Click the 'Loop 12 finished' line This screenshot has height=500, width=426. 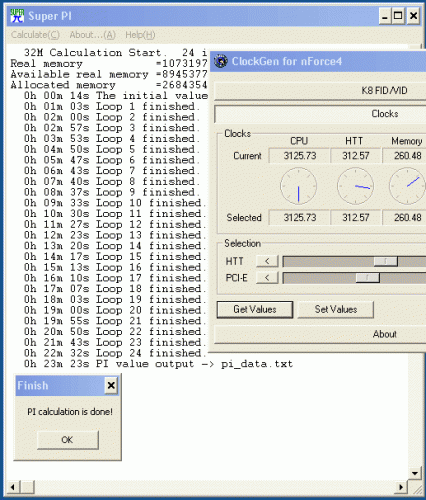(x=115, y=225)
